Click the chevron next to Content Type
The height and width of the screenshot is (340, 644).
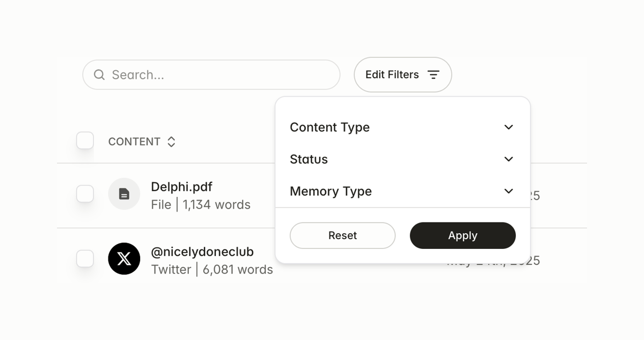point(509,127)
